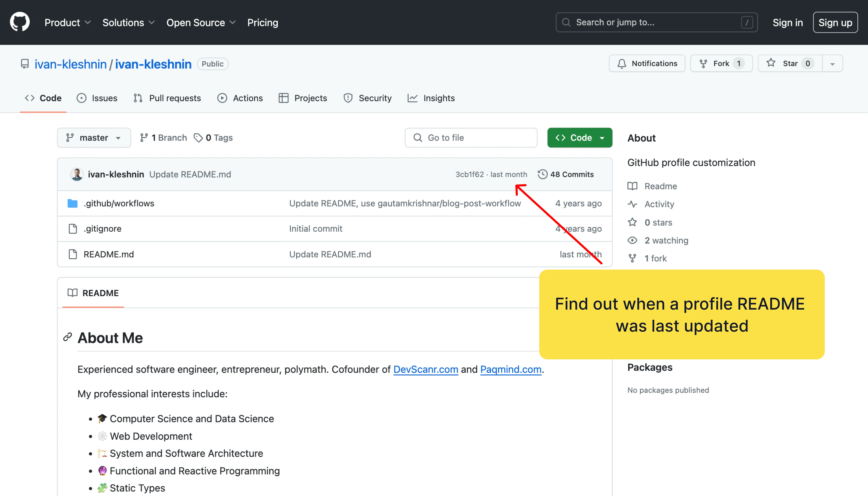
Task: Click the GitHub Octocat logo
Action: pyautogui.click(x=20, y=22)
